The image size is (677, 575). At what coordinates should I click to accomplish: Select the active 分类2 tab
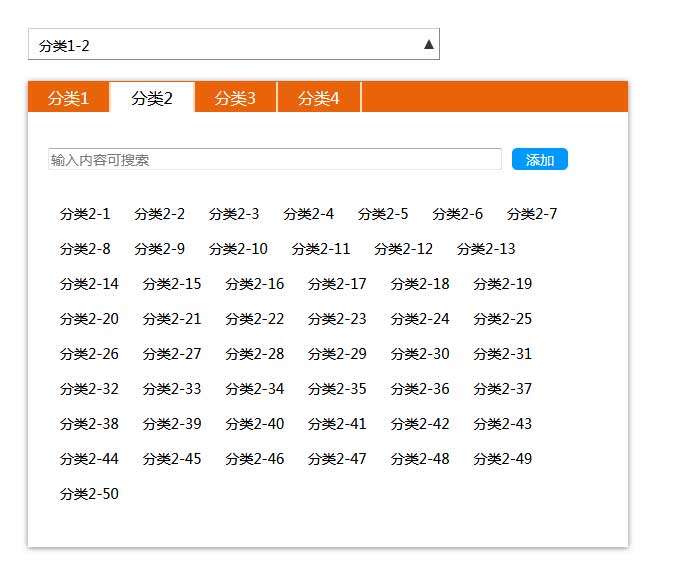pos(152,98)
